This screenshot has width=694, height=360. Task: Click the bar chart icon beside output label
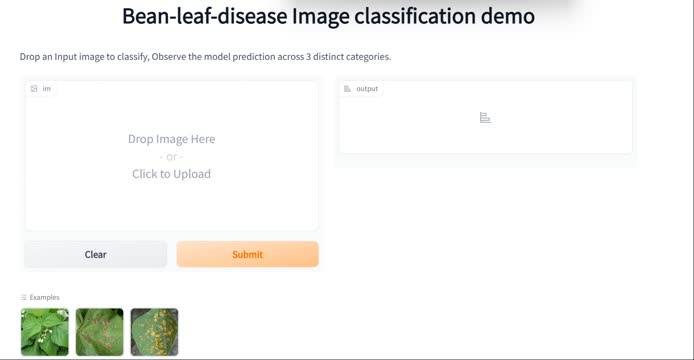[347, 89]
